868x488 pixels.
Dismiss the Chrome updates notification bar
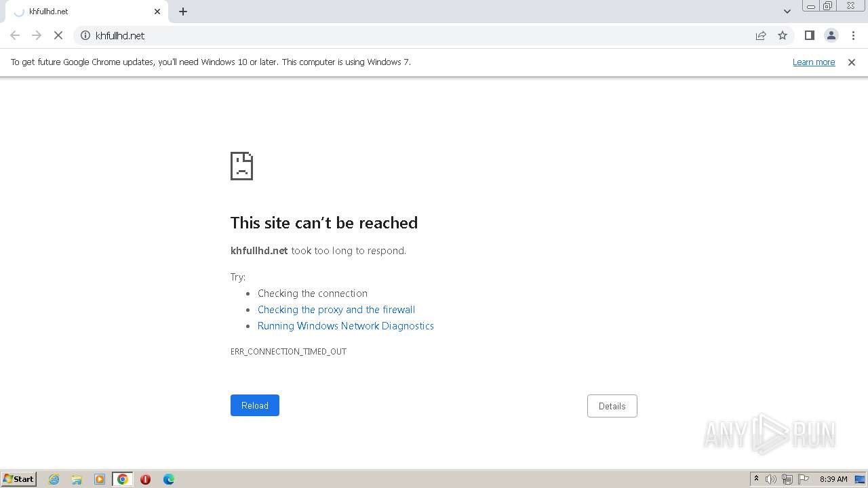(x=852, y=62)
